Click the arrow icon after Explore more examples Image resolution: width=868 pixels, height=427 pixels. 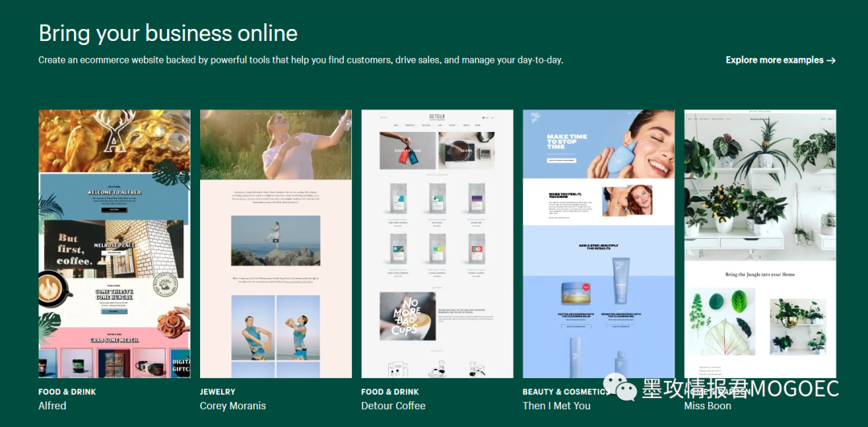point(831,60)
